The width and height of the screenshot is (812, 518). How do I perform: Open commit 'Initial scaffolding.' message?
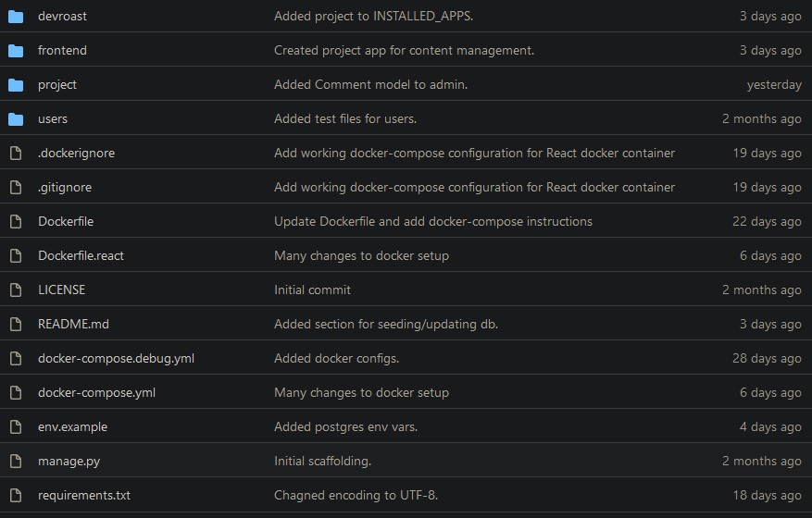[x=322, y=462]
